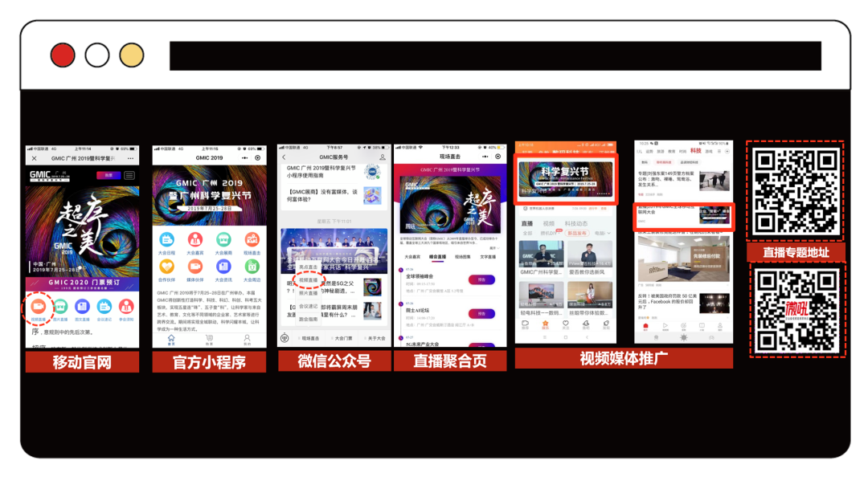Choose 亮点直击 in the WeChat popup menu

(x=309, y=267)
